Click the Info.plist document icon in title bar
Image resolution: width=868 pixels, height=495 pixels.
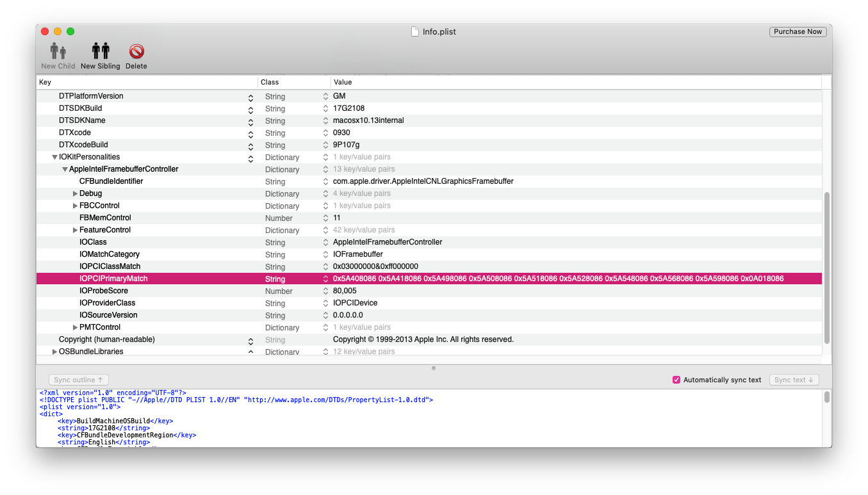pos(415,31)
